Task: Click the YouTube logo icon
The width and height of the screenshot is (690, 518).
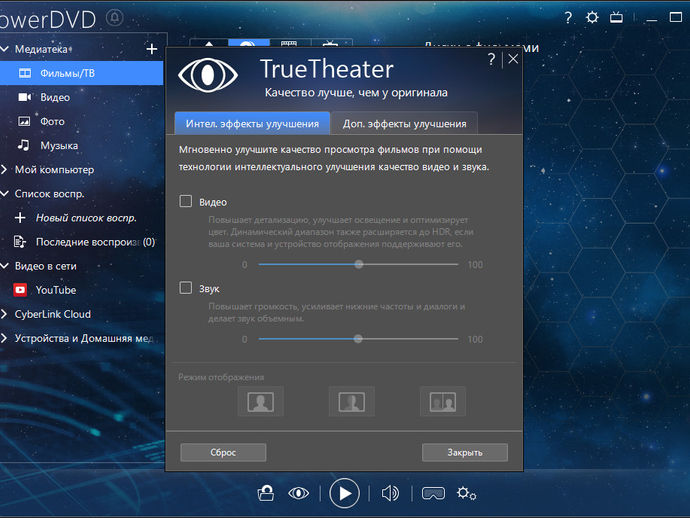Action: 20,290
